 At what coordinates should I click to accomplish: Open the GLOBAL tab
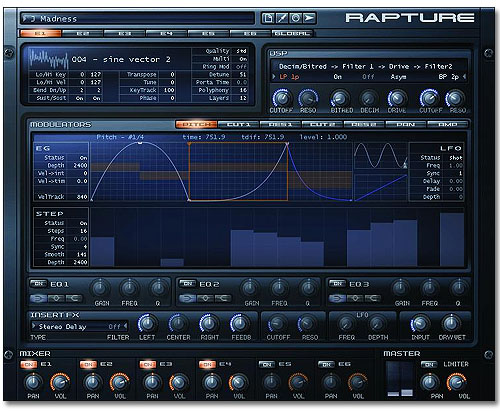292,33
